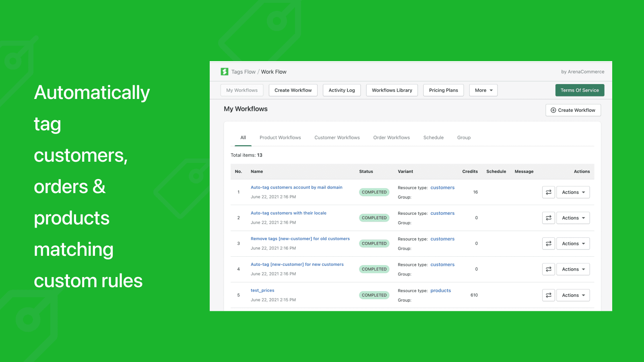Click the rerun arrows icon for test_prices
The height and width of the screenshot is (362, 644).
point(548,295)
